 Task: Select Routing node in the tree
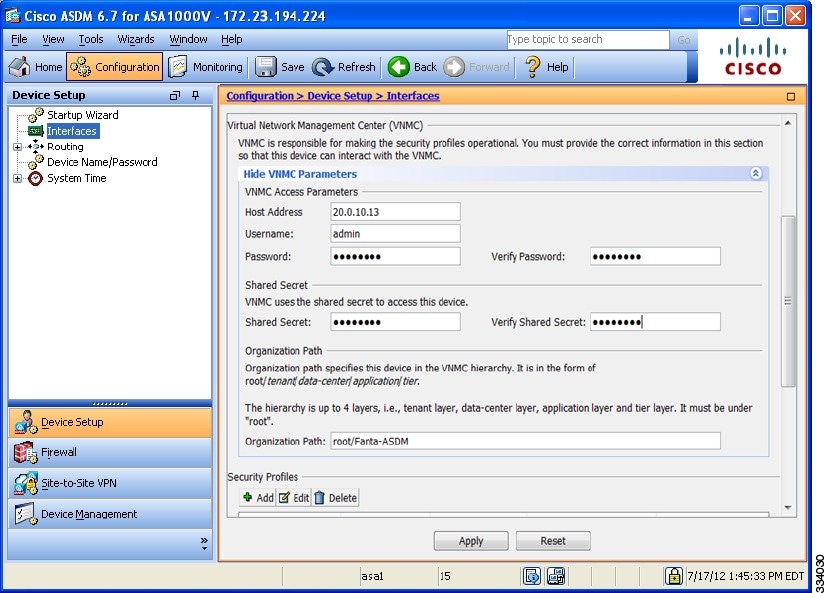coord(65,147)
